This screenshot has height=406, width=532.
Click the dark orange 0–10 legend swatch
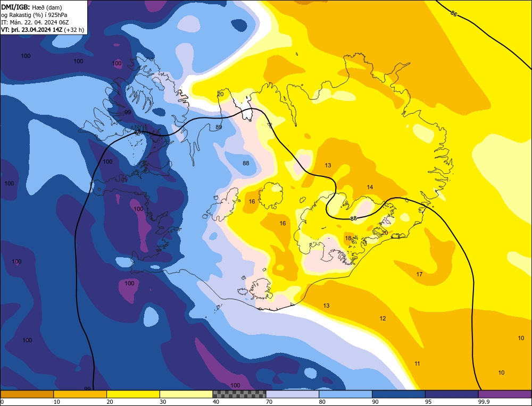(x=27, y=394)
